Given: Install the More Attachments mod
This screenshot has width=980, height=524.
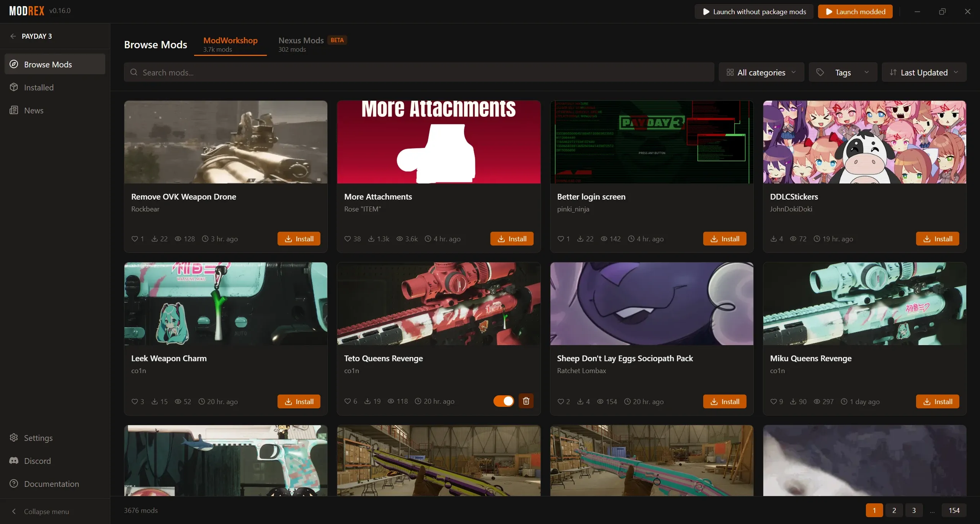Looking at the screenshot, I should [x=511, y=239].
